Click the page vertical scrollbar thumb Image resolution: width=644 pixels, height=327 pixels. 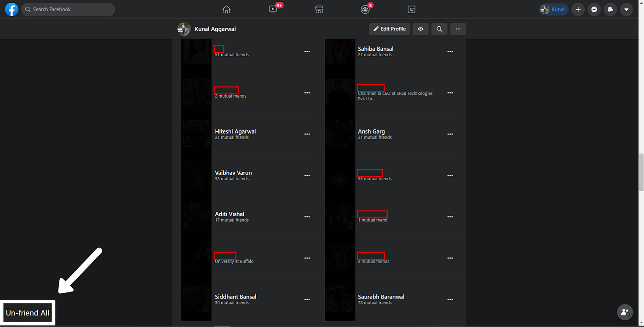[x=641, y=172]
